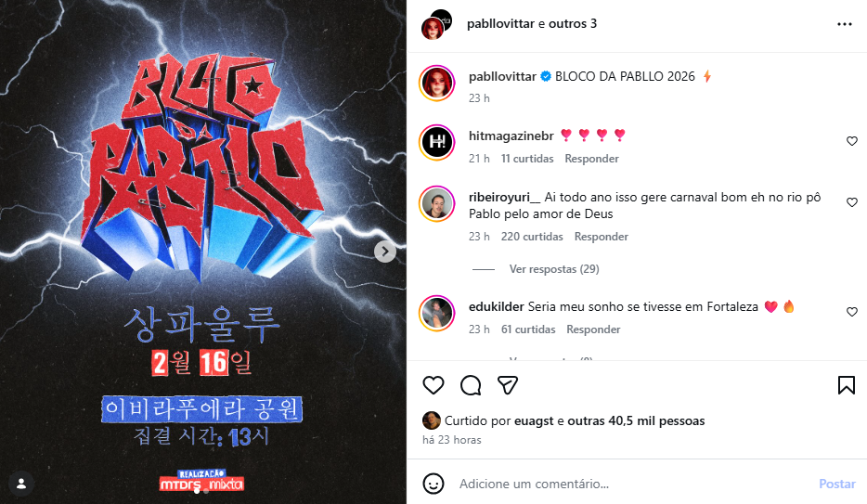Screen dimensions: 867x504
Task: Like the ribeiroyuri__ comment
Action: [x=852, y=202]
